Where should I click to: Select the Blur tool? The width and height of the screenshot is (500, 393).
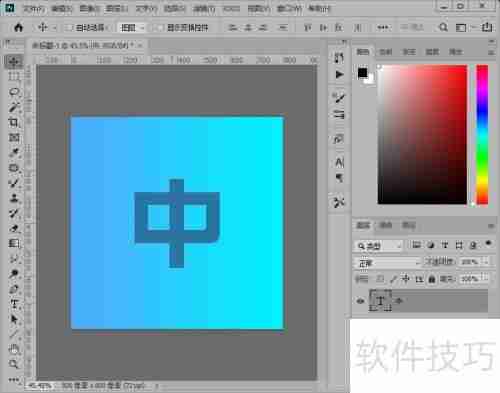point(14,259)
